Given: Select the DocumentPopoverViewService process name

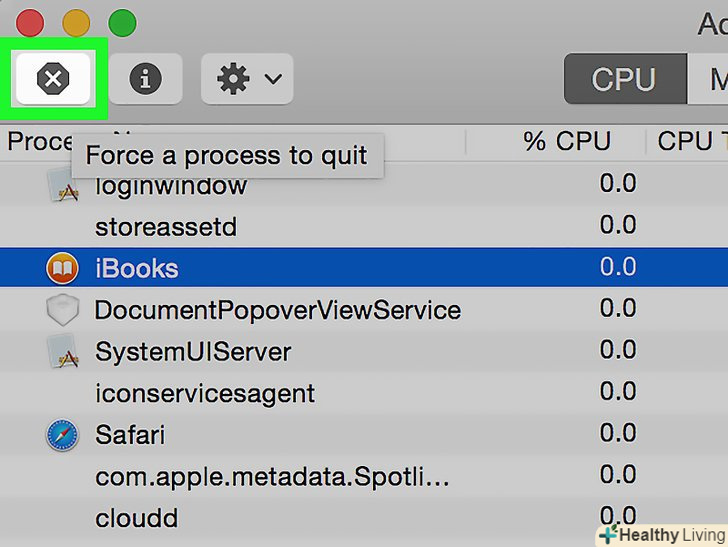Looking at the screenshot, I should point(277,310).
